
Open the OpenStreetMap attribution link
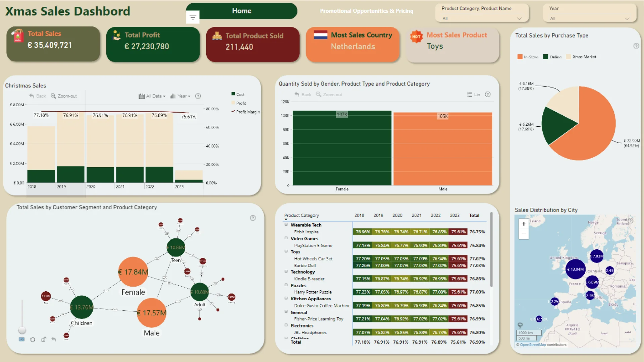(x=533, y=345)
